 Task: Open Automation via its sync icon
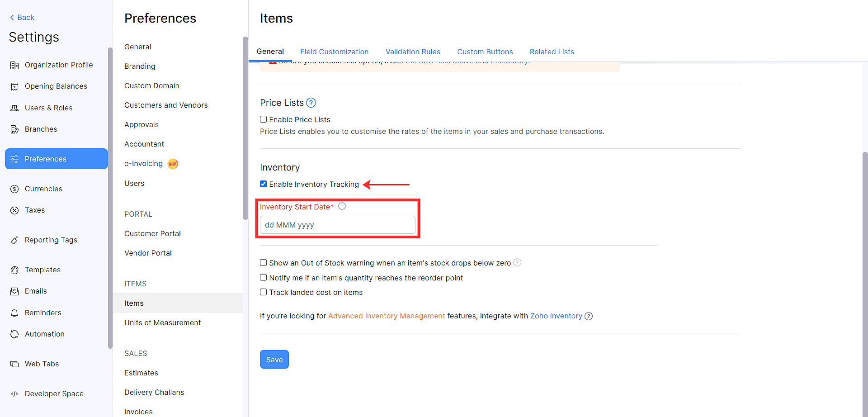point(15,334)
